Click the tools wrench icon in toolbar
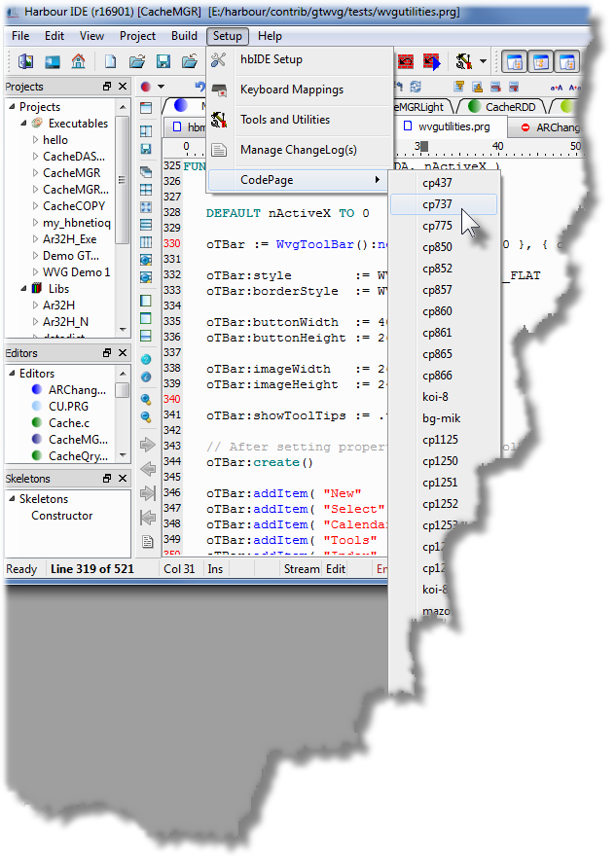This screenshot has height=863, width=616. pyautogui.click(x=463, y=61)
